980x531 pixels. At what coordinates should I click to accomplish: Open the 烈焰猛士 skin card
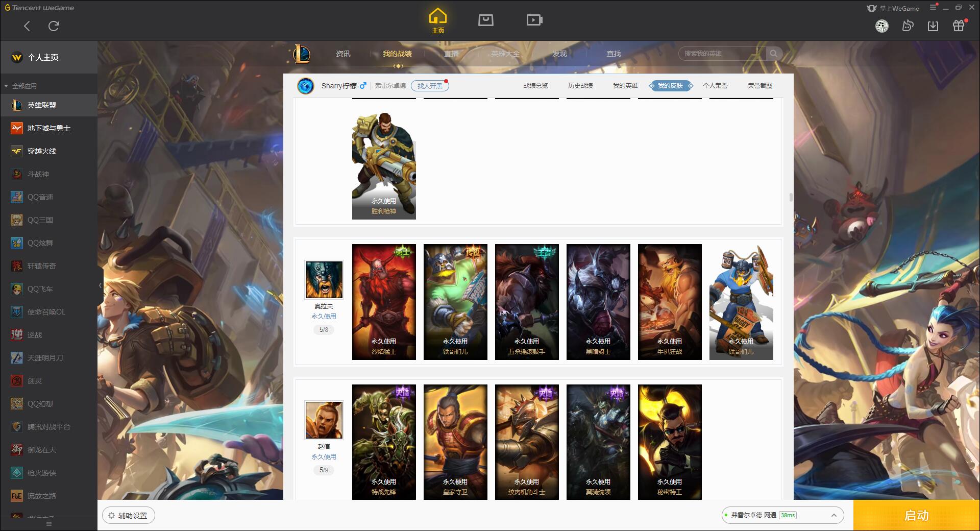click(x=384, y=302)
